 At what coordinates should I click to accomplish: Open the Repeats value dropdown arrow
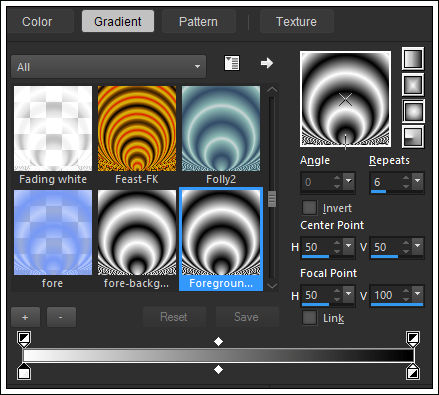tap(417, 181)
